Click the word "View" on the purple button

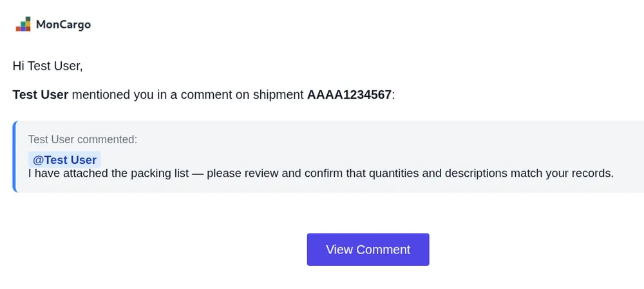click(339, 250)
